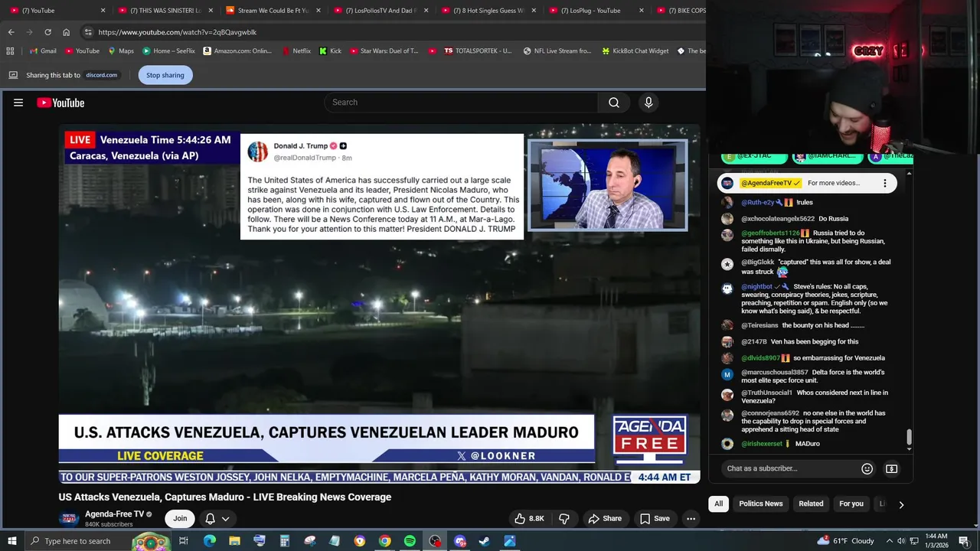
Task: Open Windows Task View
Action: [x=184, y=541]
